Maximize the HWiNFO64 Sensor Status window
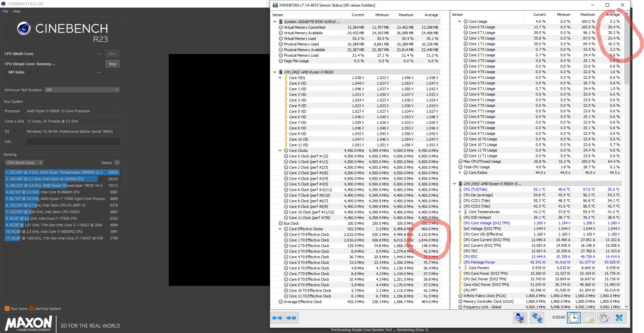The height and width of the screenshot is (333, 644). pos(607,5)
